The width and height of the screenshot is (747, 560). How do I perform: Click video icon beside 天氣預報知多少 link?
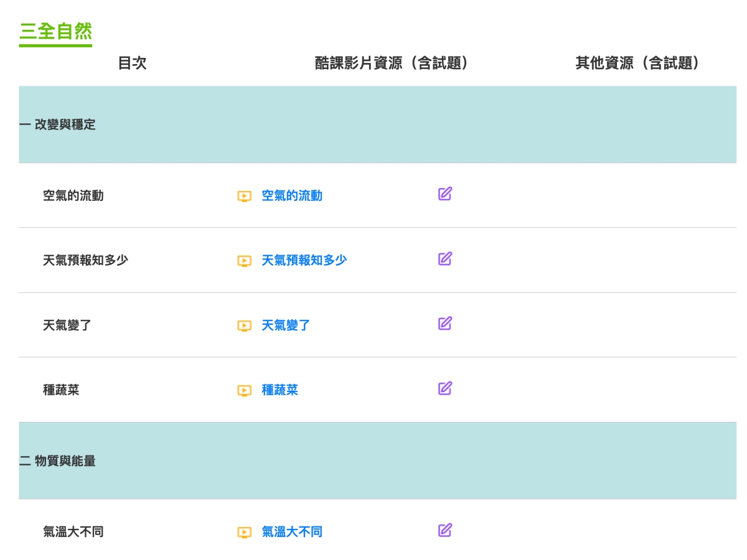[244, 261]
